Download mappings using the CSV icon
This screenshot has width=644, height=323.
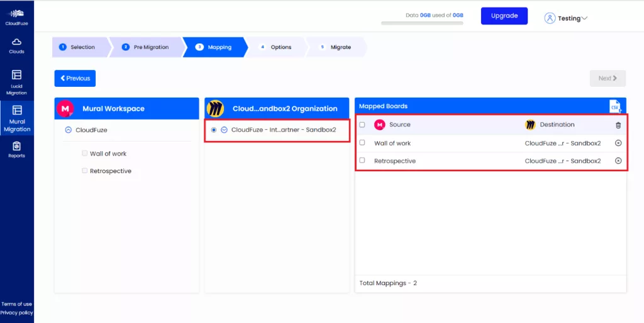(x=615, y=106)
